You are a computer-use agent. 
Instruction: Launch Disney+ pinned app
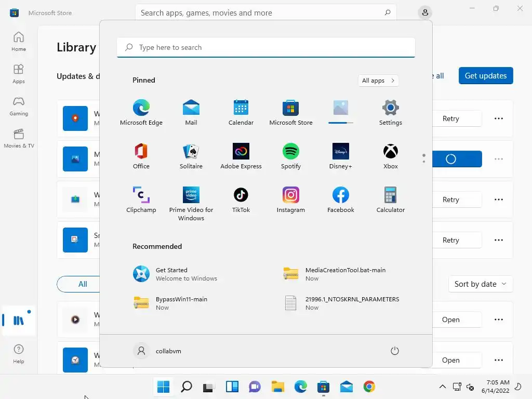pyautogui.click(x=341, y=156)
